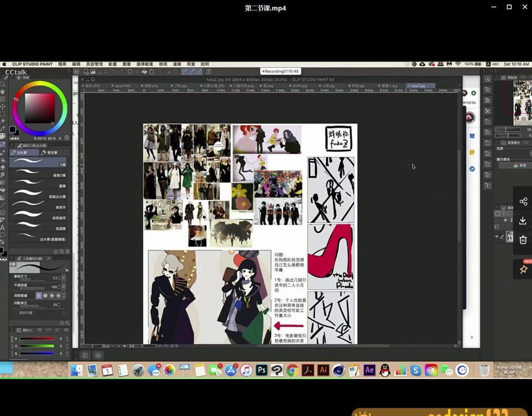This screenshot has width=532, height=416.
Task: Toggle third snap icon in command bar
Action: (199, 71)
